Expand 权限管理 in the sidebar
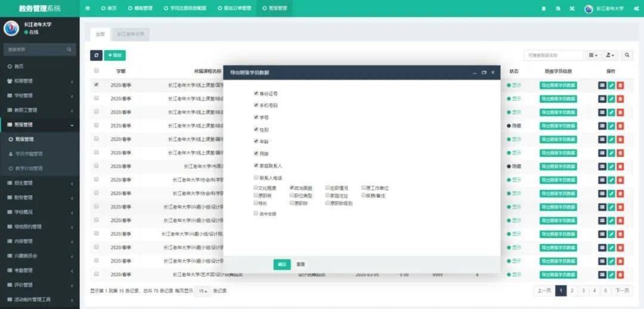The height and width of the screenshot is (309, 644). (40, 81)
